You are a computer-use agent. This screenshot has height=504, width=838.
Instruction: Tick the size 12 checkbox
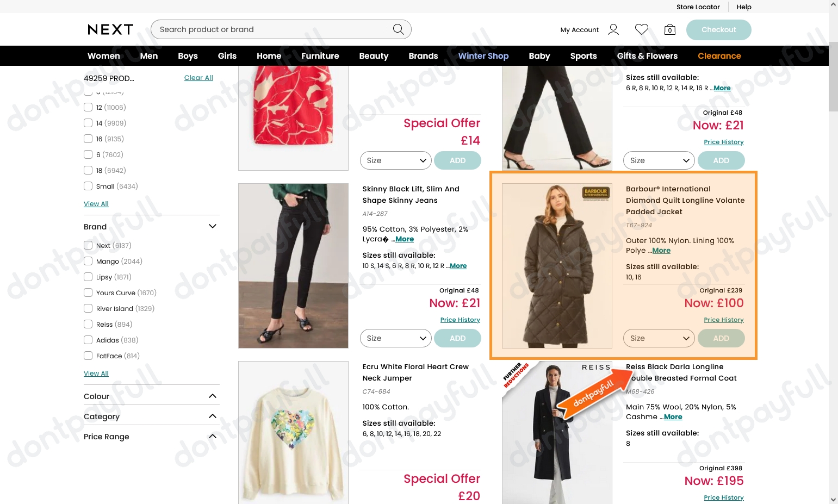pyautogui.click(x=88, y=107)
